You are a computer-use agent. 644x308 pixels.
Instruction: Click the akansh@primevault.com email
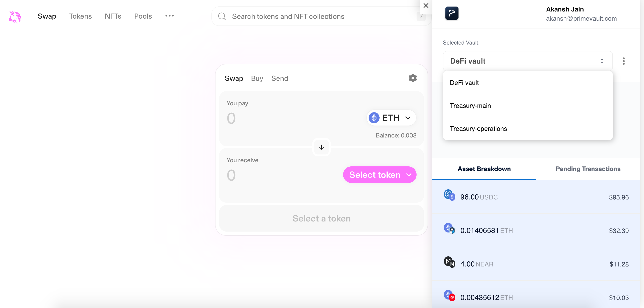(581, 19)
